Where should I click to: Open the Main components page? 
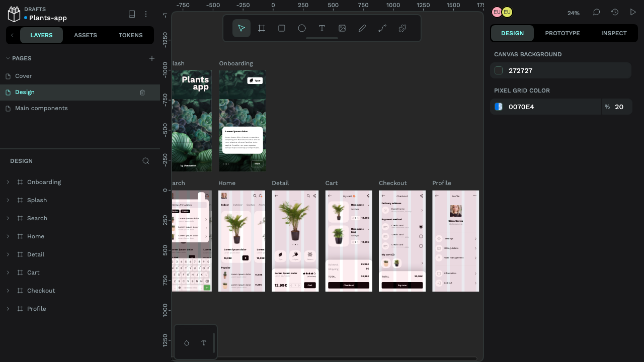pyautogui.click(x=80, y=108)
